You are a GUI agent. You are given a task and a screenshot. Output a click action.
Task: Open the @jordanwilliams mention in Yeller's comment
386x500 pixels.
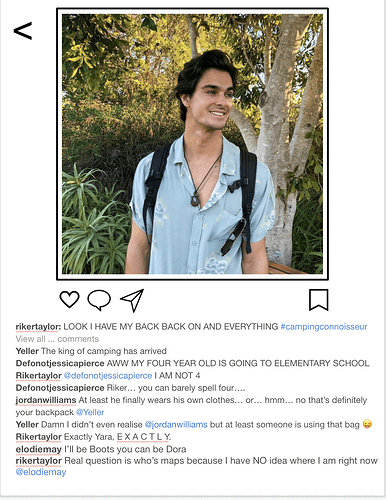tap(176, 425)
